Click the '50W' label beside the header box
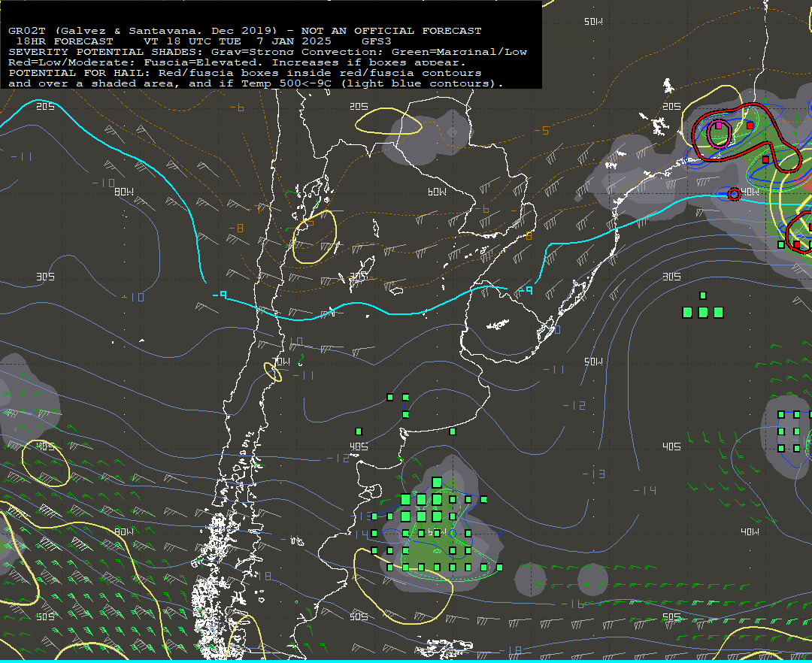Screen dimensions: 812x663 point(593,22)
